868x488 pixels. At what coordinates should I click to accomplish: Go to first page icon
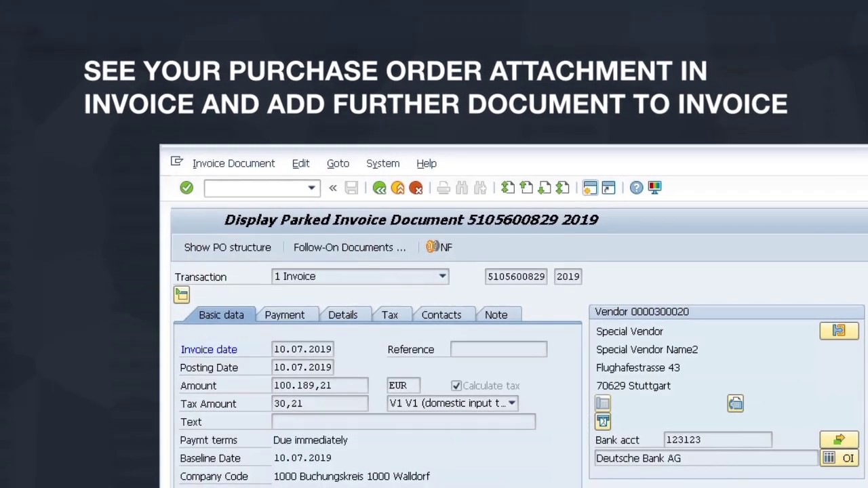tap(508, 188)
